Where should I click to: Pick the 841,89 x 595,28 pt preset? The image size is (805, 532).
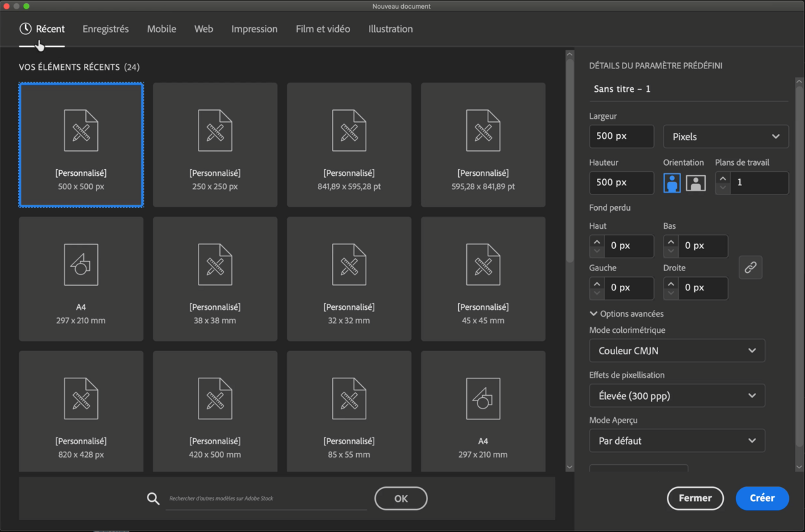point(349,145)
